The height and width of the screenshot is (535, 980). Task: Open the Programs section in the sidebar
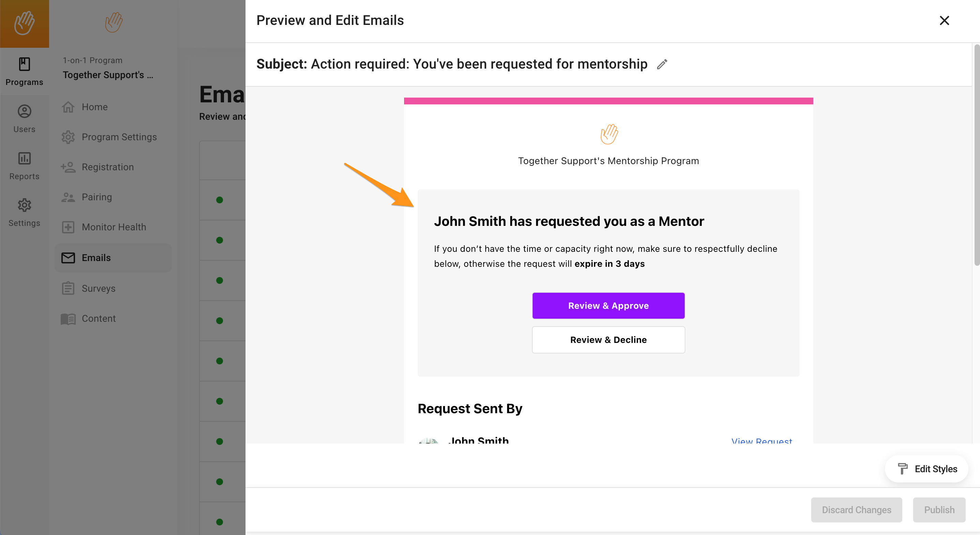point(24,71)
